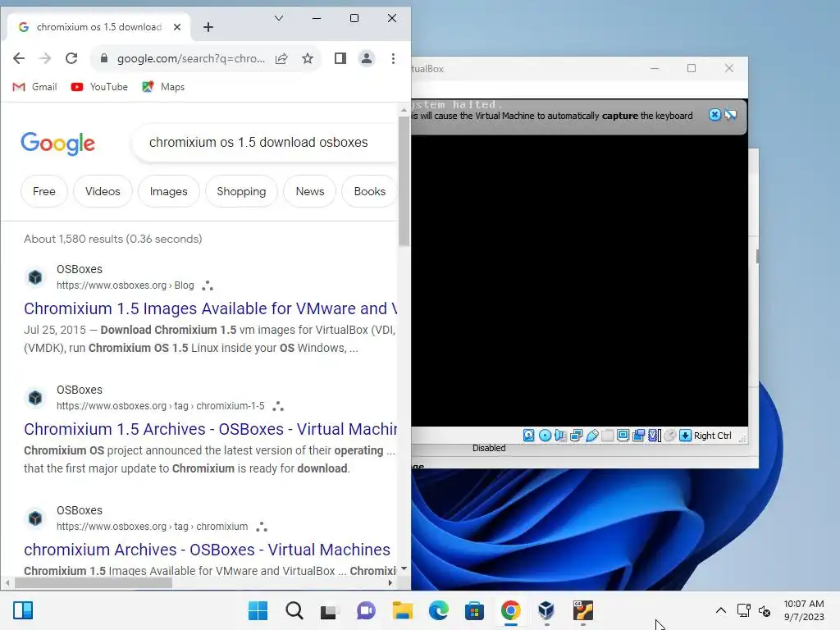This screenshot has height=630, width=840.
Task: Click the Chrome address bar URL
Action: 190,58
